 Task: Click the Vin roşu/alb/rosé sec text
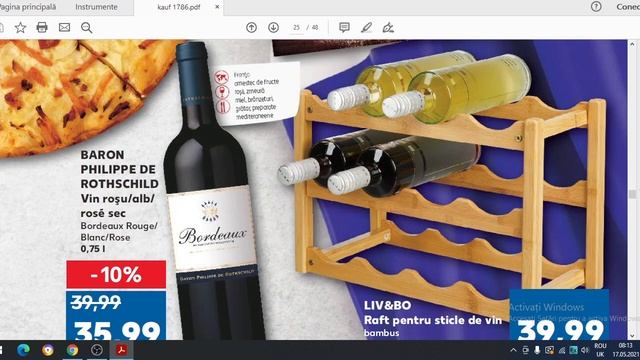(x=118, y=206)
